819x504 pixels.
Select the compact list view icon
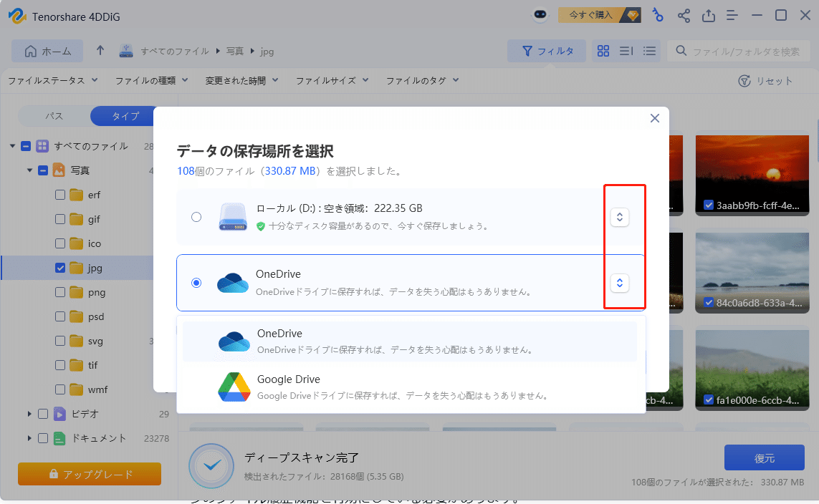[648, 51]
